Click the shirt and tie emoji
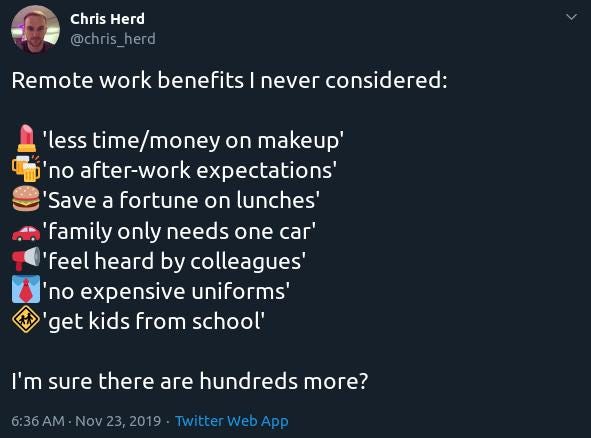The height and width of the screenshot is (438, 591). coord(26,289)
